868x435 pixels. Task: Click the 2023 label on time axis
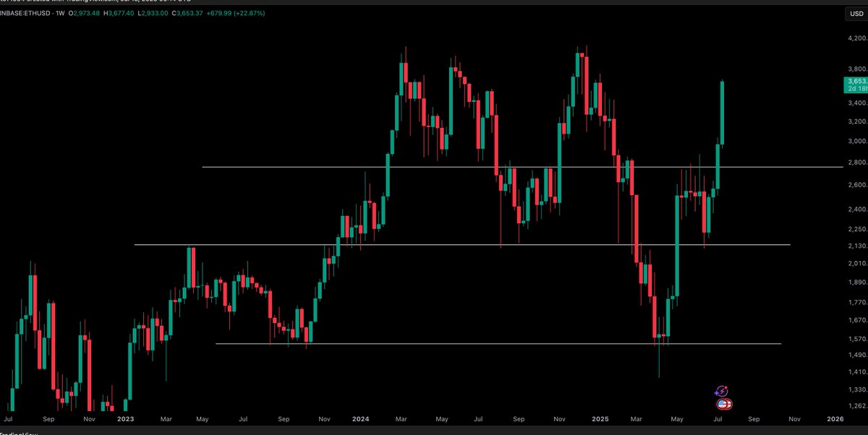point(126,419)
